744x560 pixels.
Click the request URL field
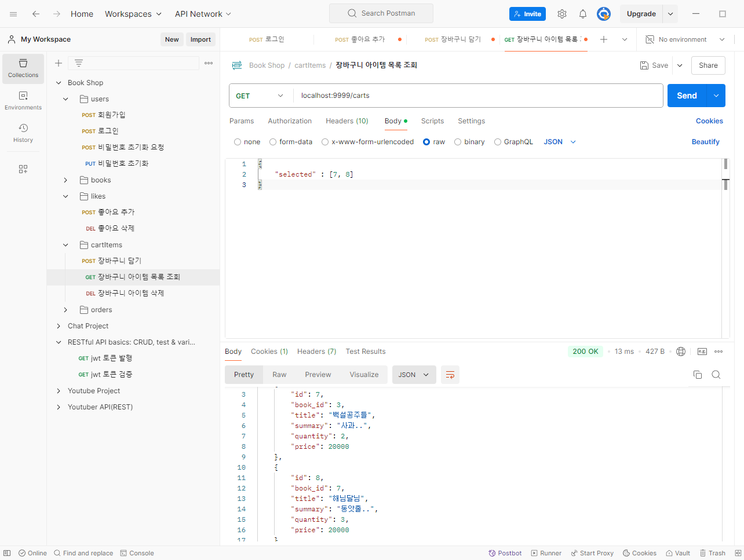coord(478,96)
